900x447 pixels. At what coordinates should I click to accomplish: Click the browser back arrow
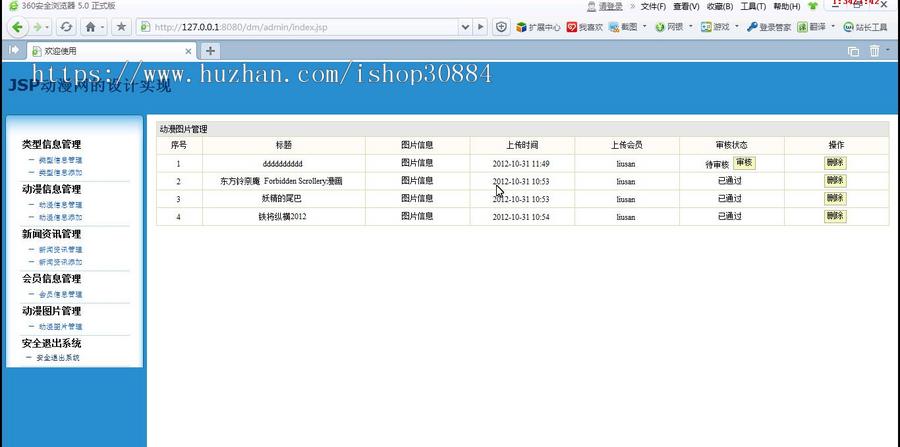click(17, 26)
